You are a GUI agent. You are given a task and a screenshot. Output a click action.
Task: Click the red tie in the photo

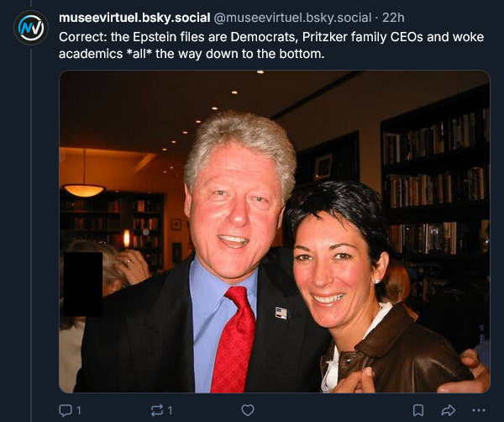234,340
